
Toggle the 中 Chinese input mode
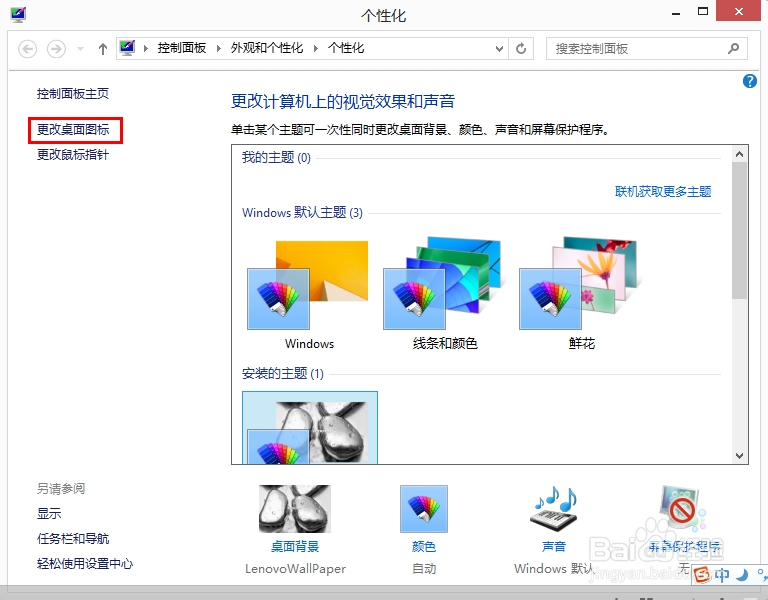tap(722, 575)
